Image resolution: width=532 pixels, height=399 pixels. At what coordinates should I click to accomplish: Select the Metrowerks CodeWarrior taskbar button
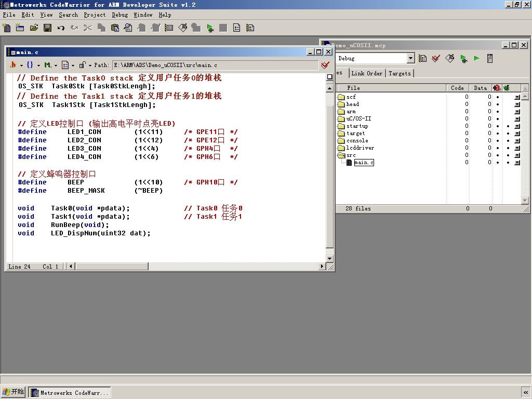(x=70, y=393)
